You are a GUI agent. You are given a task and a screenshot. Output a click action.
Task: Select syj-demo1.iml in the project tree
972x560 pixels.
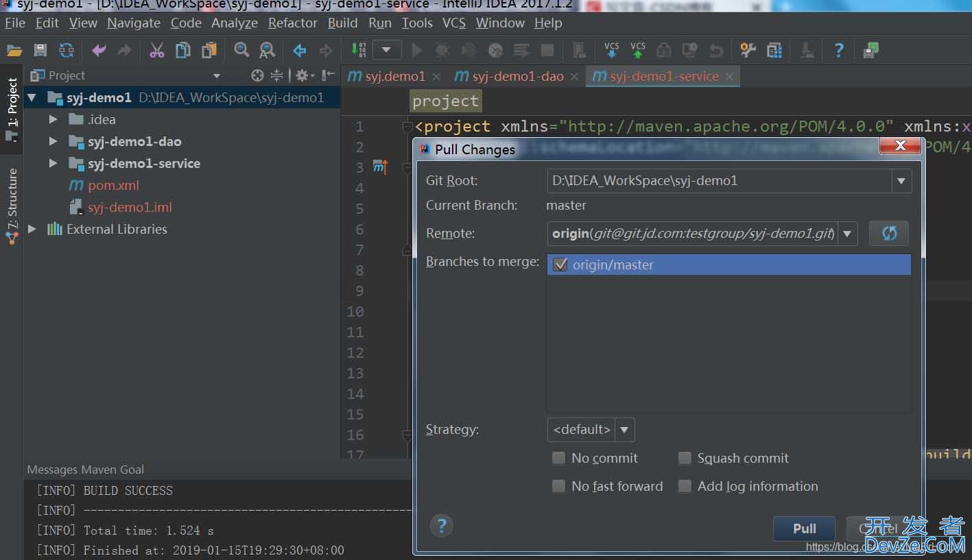[130, 207]
